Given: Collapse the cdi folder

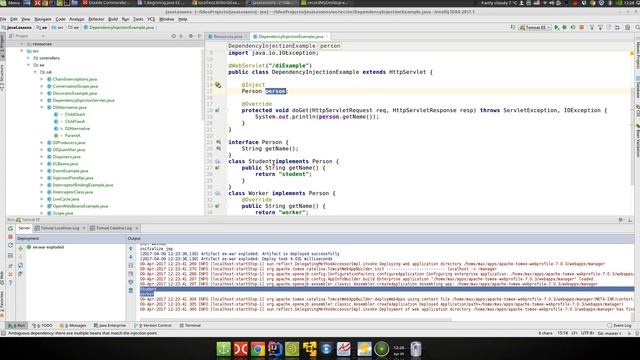Looking at the screenshot, I should click(35, 72).
